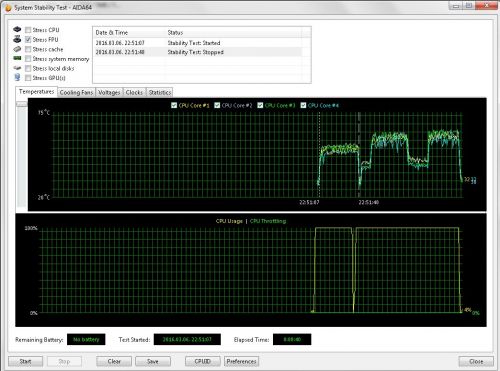Click the 22:51:07 marker label on temperature graph
This screenshot has width=500, height=371.
click(x=309, y=202)
